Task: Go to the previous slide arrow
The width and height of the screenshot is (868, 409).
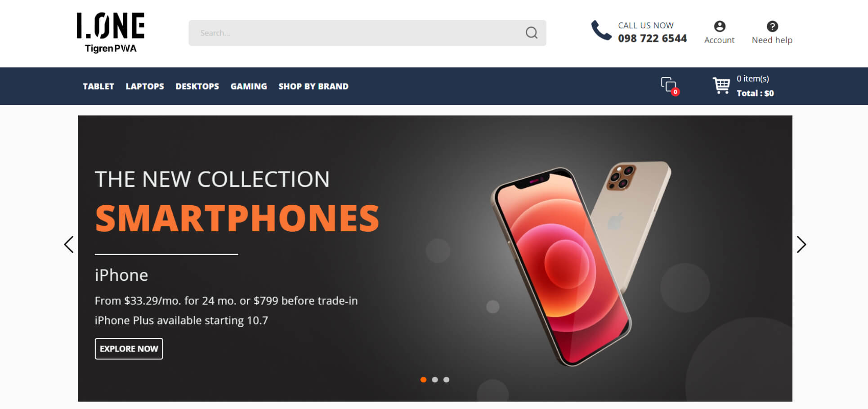Action: [69, 244]
